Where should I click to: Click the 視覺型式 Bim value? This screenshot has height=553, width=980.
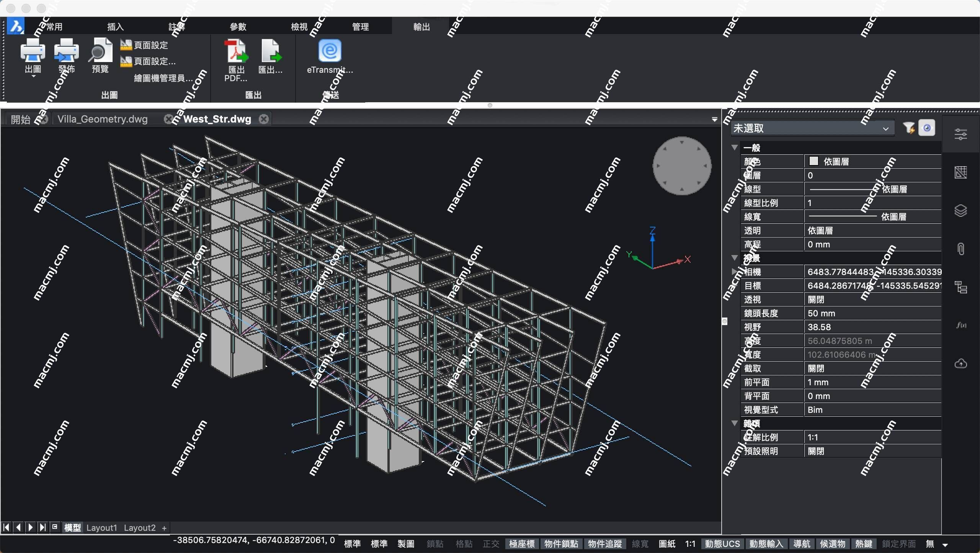tap(873, 409)
